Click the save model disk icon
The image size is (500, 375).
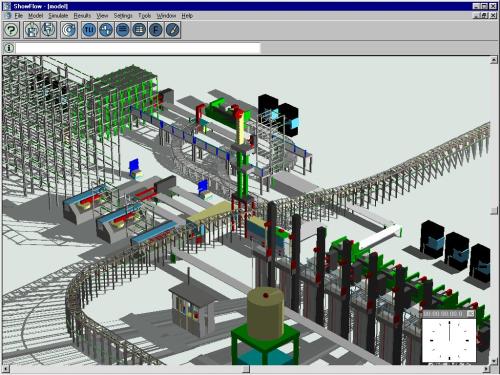click(x=49, y=30)
